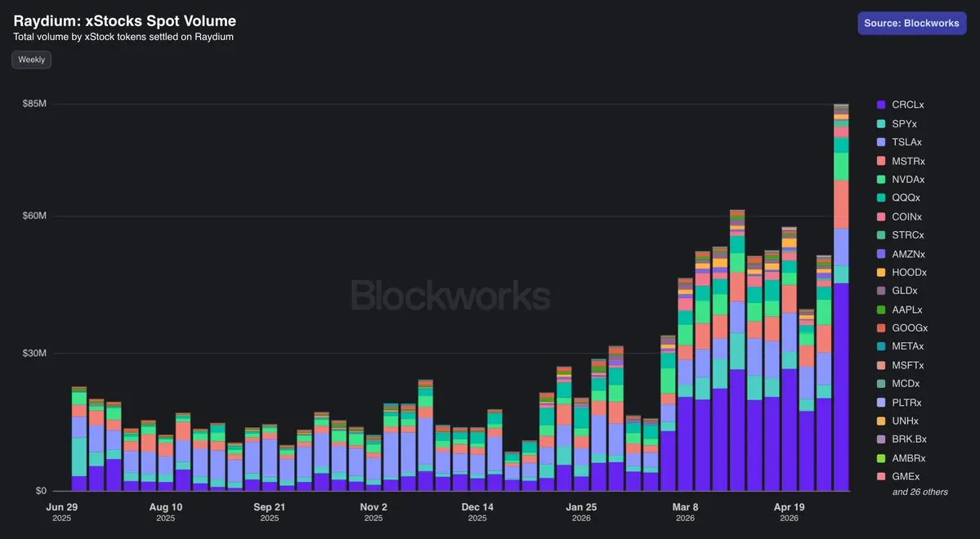This screenshot has width=980, height=539.
Task: Select the METAx legend entry
Action: 900,346
